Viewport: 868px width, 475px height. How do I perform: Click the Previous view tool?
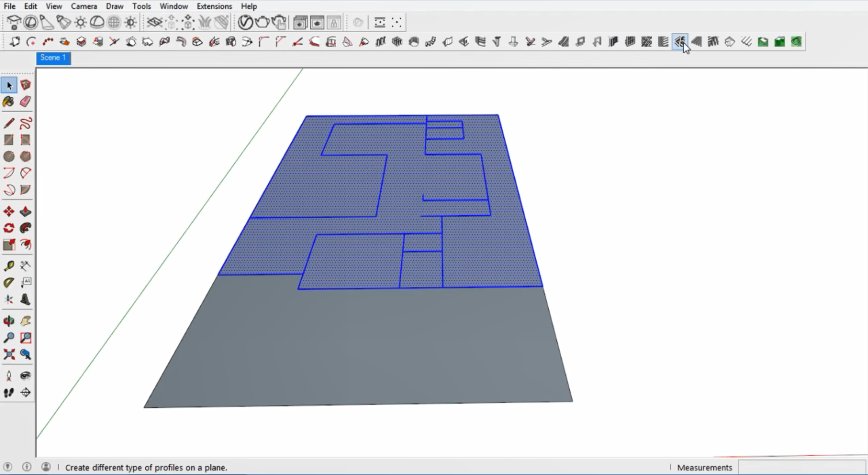(26, 355)
